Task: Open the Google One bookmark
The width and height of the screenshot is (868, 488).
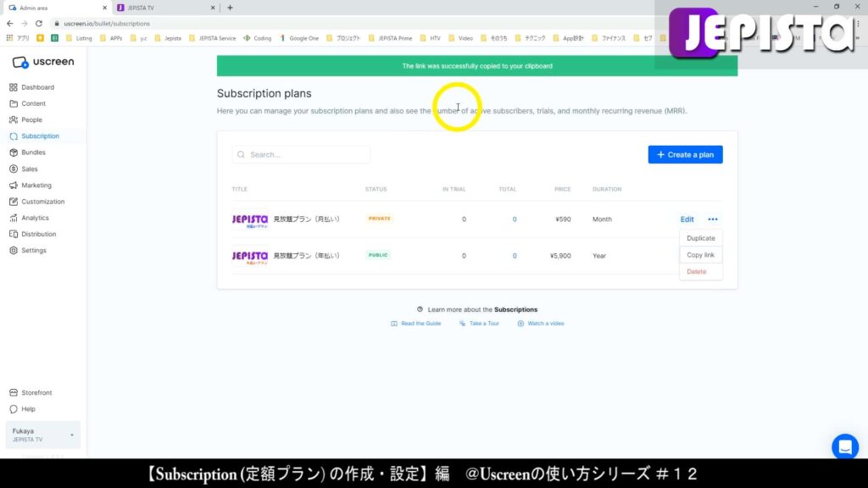Action: (x=299, y=38)
